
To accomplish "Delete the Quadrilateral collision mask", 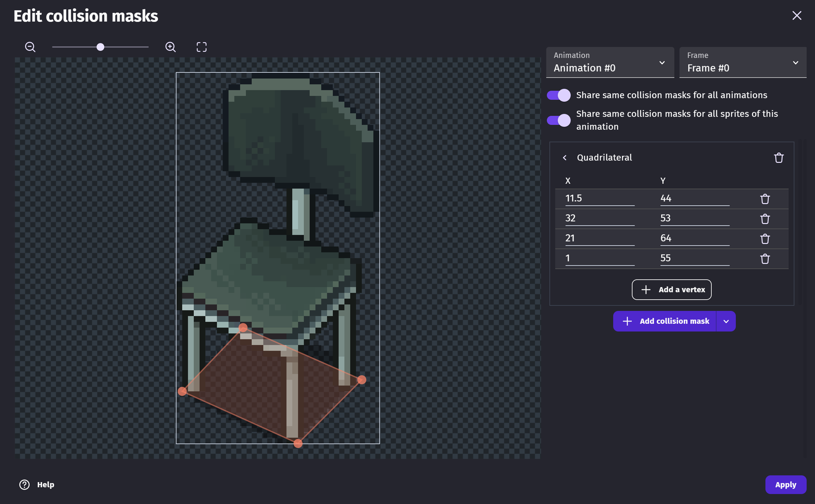I will (778, 158).
